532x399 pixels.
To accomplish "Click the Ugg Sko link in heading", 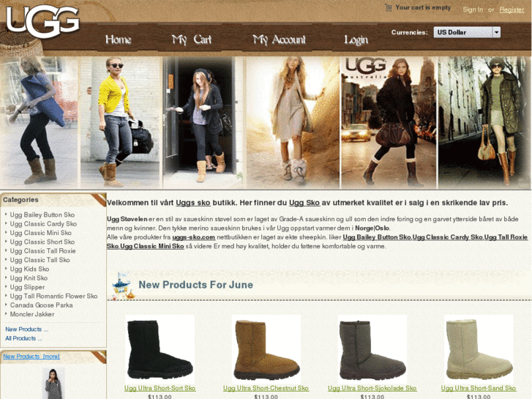I will 304,203.
